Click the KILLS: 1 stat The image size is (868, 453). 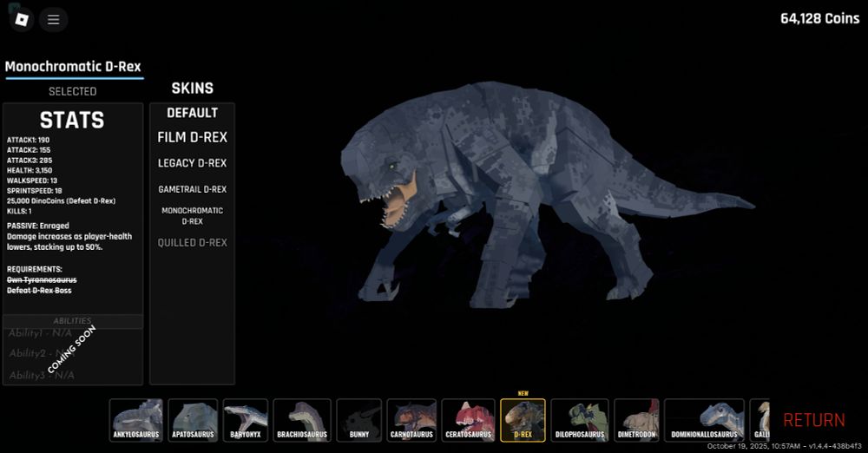pyautogui.click(x=19, y=211)
